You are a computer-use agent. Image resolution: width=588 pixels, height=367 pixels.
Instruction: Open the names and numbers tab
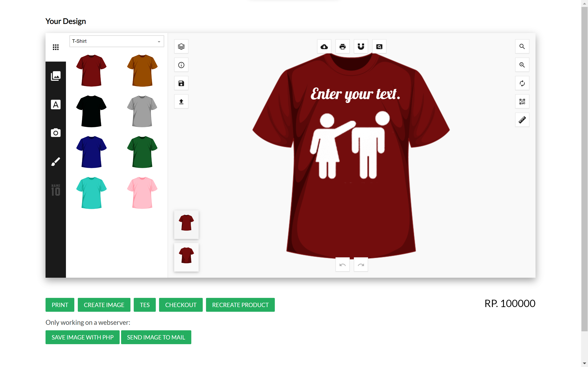(x=56, y=190)
